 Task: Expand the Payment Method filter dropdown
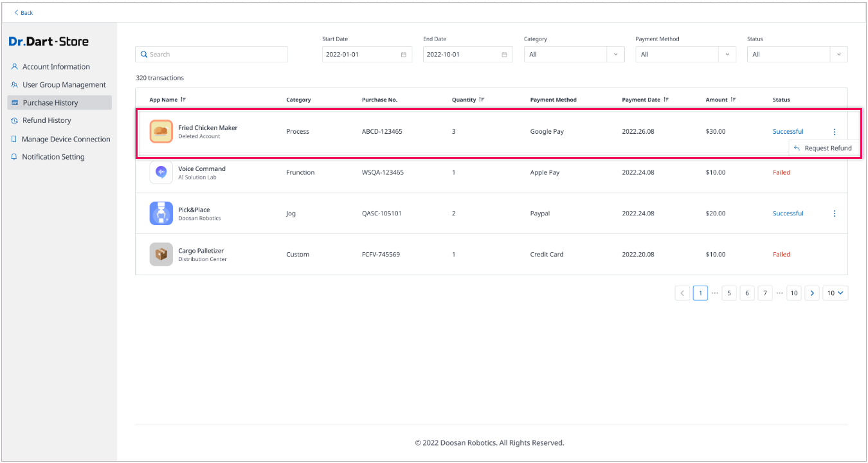click(727, 55)
